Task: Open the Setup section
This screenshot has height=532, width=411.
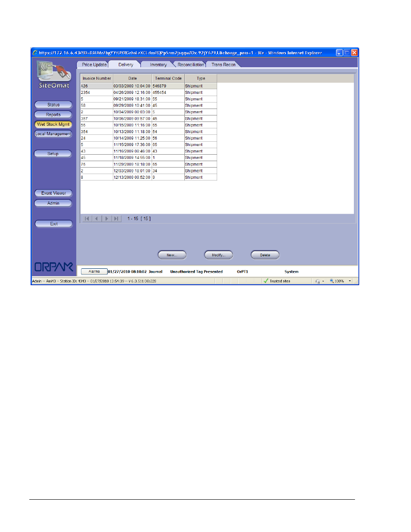Action: pyautogui.click(x=53, y=154)
